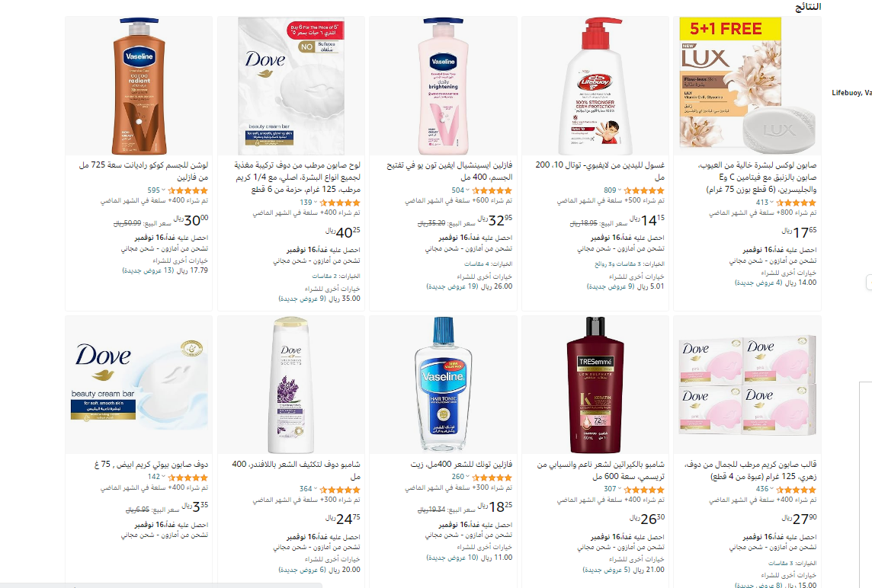Viewport: 872px width, 588px height.
Task: Open the TRESemmé keratin shampoo image
Action: coord(595,385)
